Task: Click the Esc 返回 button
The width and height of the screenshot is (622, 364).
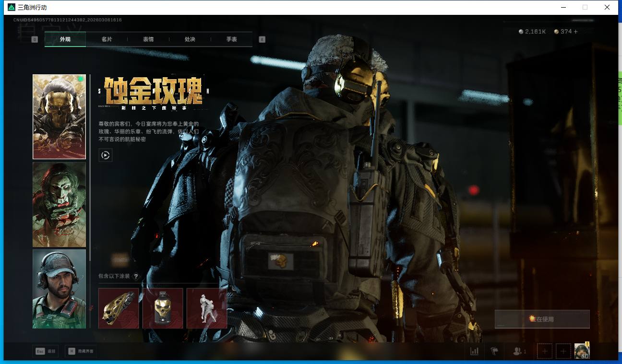Action: point(46,351)
